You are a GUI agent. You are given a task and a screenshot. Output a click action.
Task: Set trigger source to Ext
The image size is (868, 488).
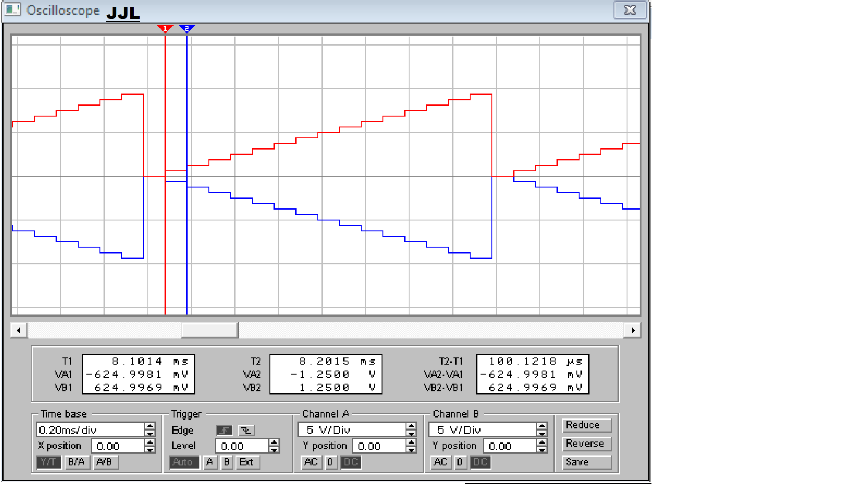(248, 462)
